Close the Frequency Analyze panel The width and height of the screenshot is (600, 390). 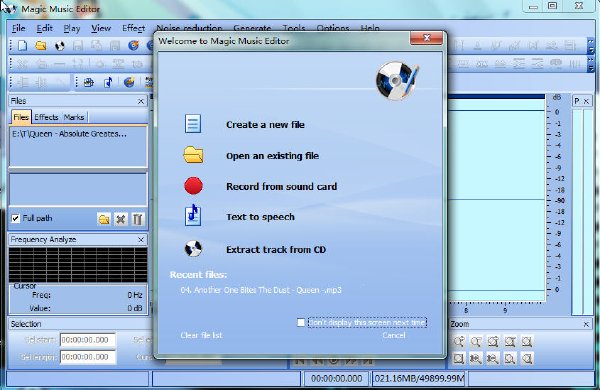coord(141,240)
